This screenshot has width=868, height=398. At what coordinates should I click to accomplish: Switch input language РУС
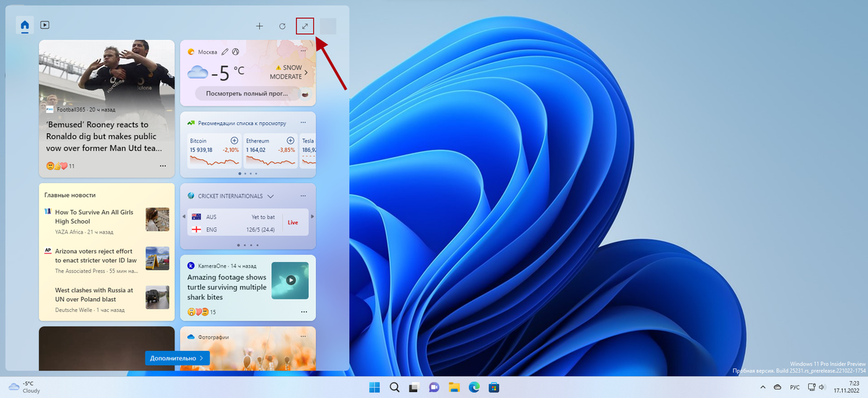point(793,387)
